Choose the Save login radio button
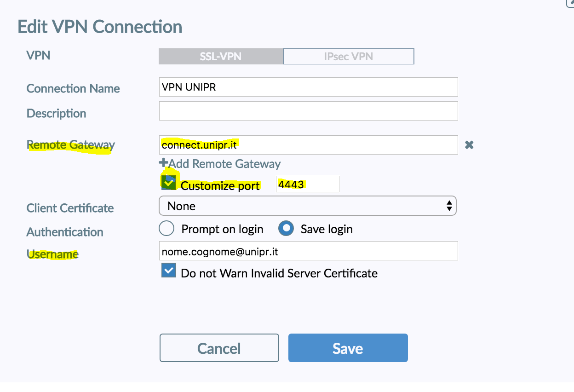 (x=286, y=229)
